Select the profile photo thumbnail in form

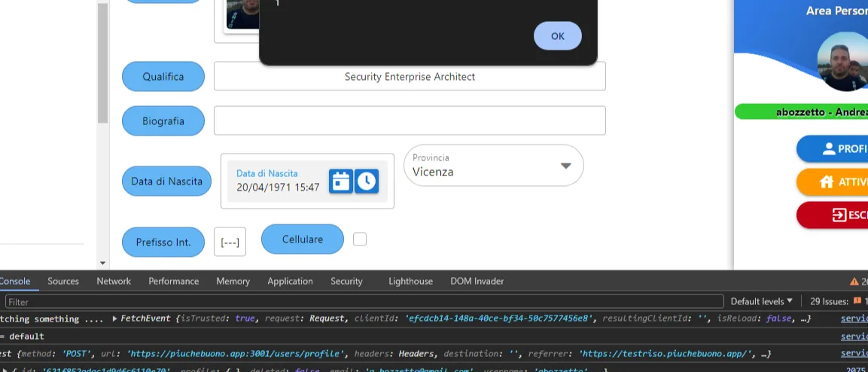[242, 16]
